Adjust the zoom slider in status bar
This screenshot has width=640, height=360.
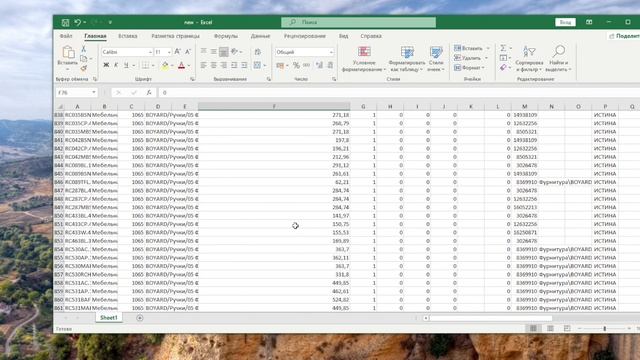coord(604,328)
